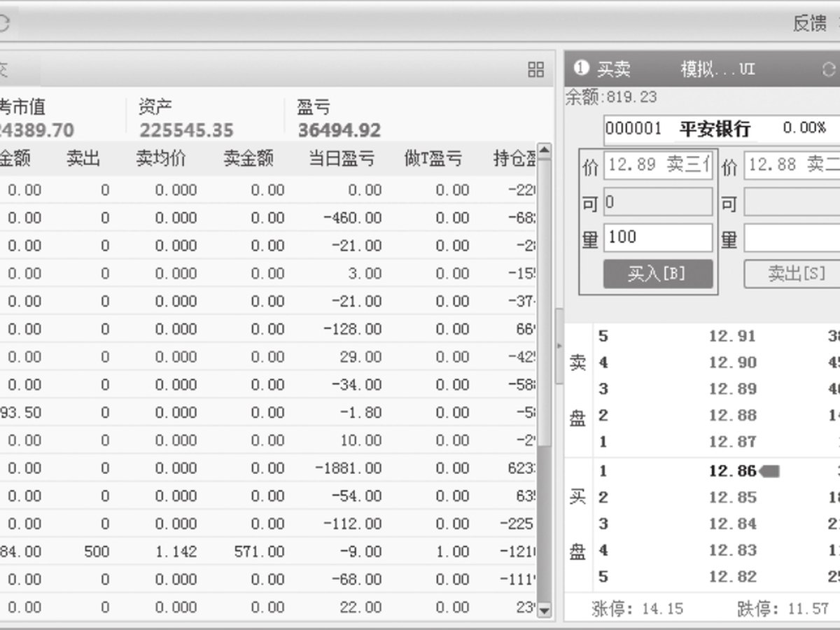The image size is (840, 630).
Task: Click buy level 5 price 12.82
Action: (x=733, y=577)
